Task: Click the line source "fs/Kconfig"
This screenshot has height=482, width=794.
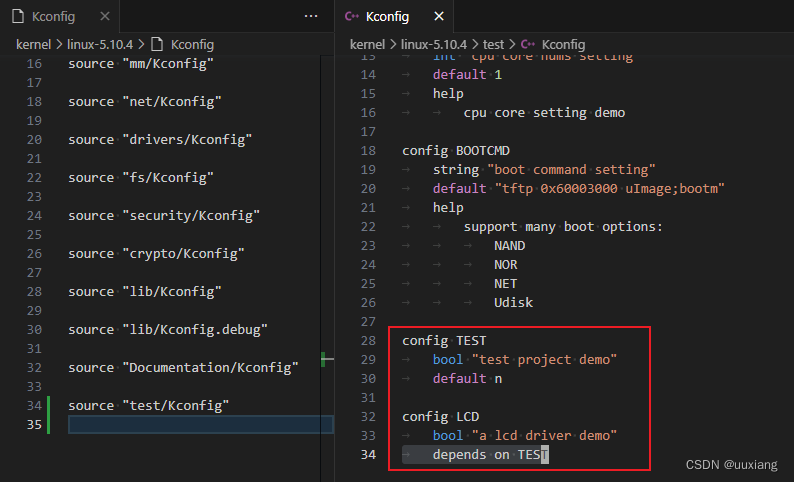Action: [x=141, y=178]
